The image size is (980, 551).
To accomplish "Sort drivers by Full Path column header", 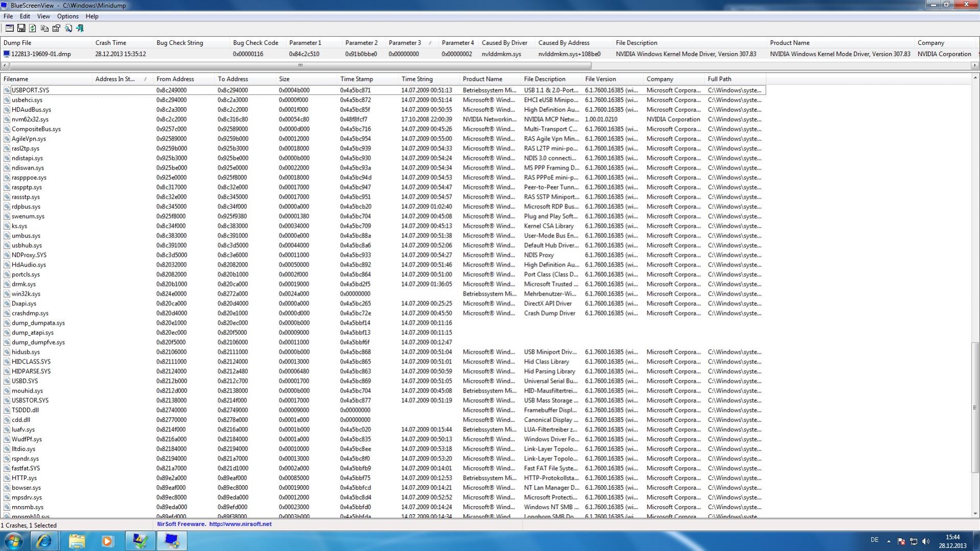I will [735, 79].
